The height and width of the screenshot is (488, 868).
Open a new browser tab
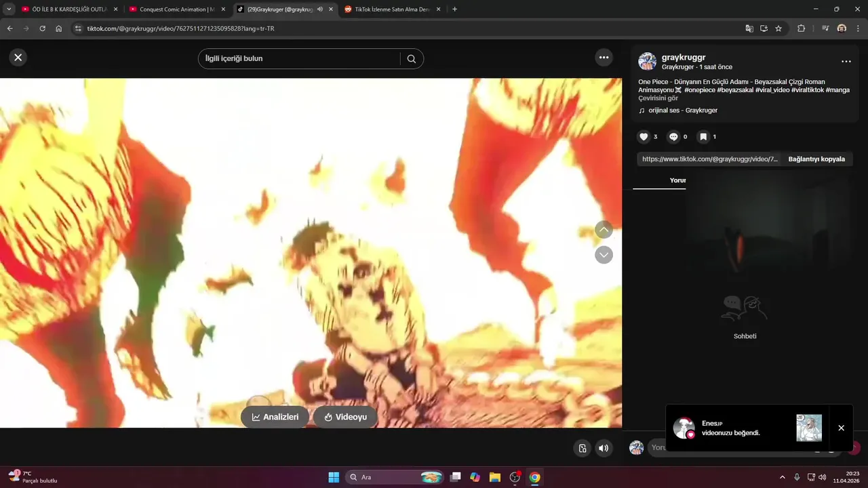[x=454, y=9]
